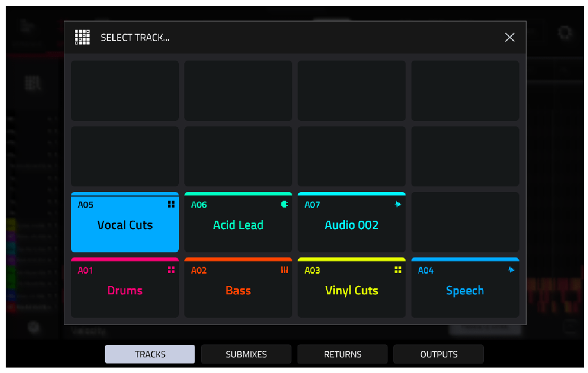
Task: Select the Drums track name
Action: click(125, 291)
